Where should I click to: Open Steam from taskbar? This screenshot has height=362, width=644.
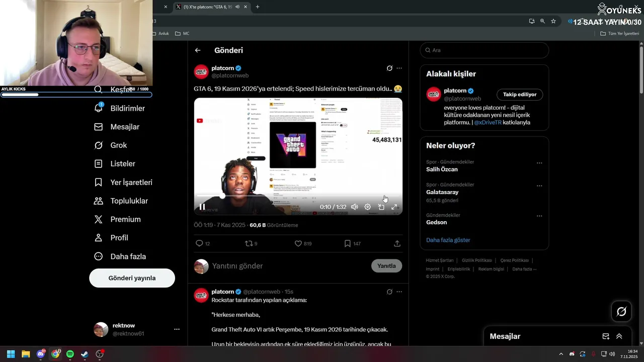point(85,354)
